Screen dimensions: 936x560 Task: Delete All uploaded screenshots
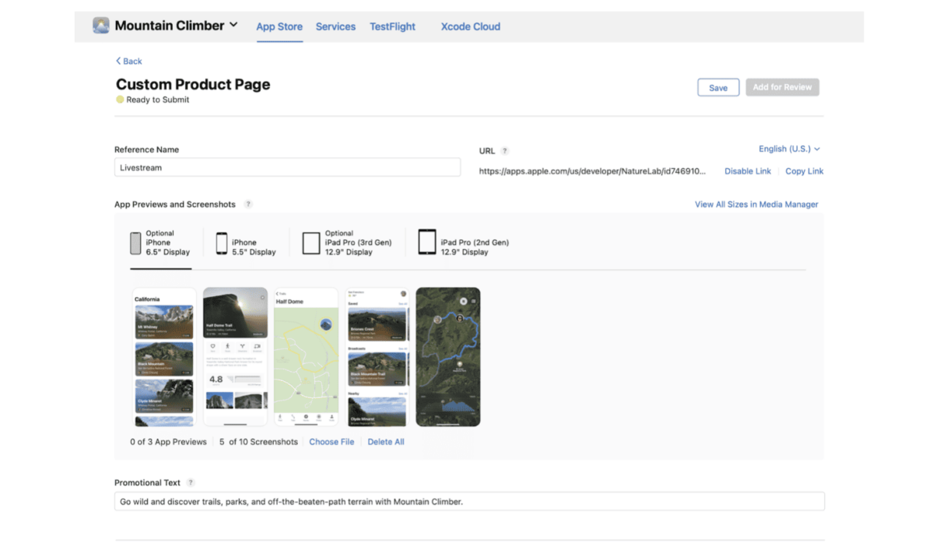tap(386, 441)
